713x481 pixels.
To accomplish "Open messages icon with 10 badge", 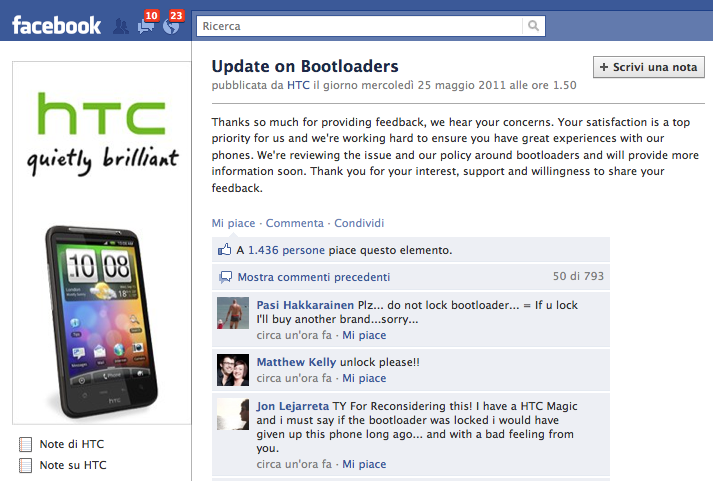I will [146, 25].
